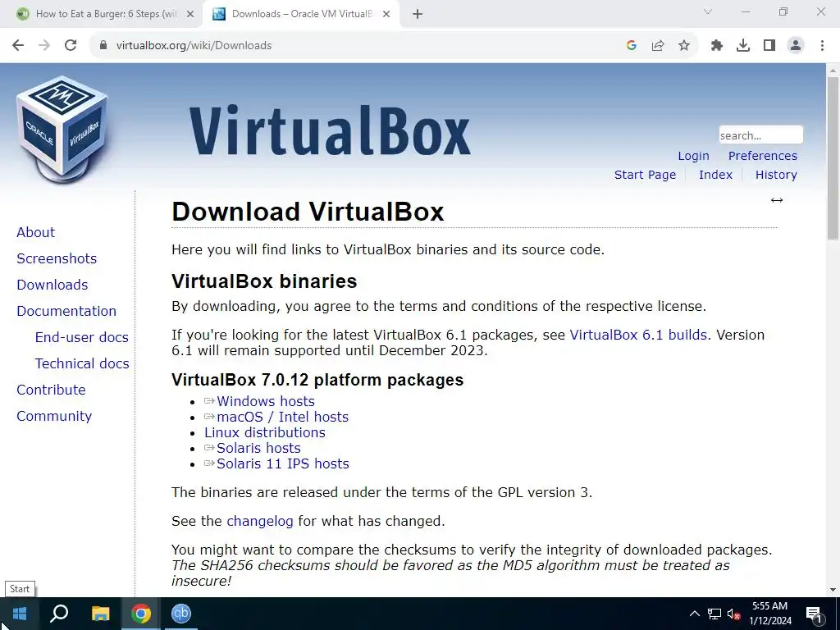Open Chrome downloads tray icon
Viewport: 840px width, 630px height.
coord(743,46)
